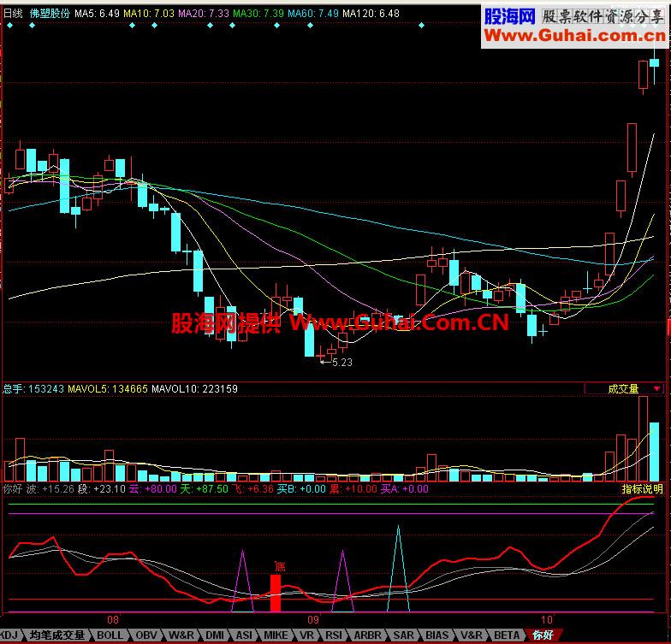Select the MA10: 7.03 label
The height and width of the screenshot is (644, 671).
tap(149, 14)
